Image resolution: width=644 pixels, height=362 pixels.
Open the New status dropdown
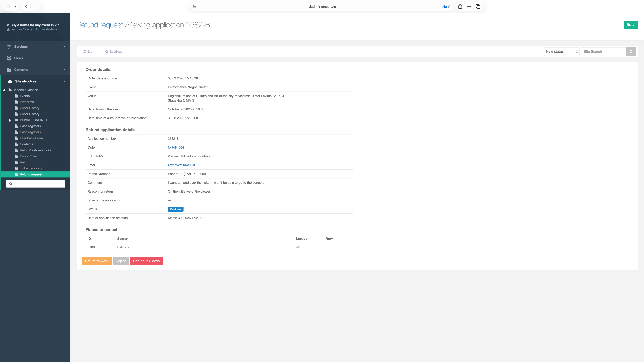point(561,52)
